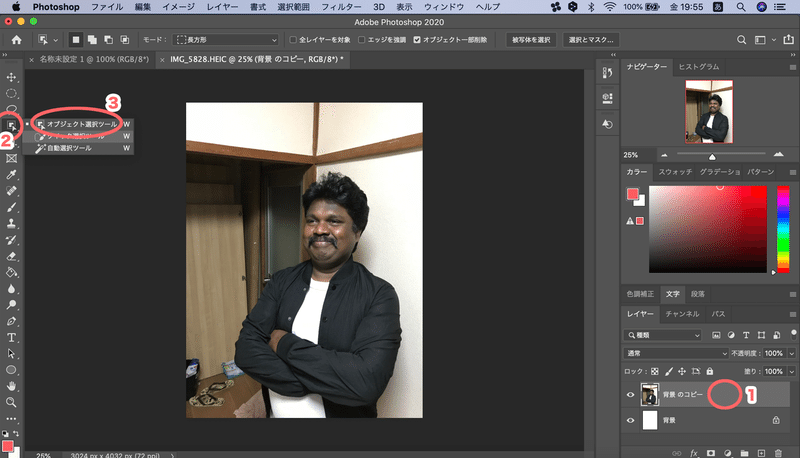Open the layer 種類 filter dropdown
The width and height of the screenshot is (800, 458).
click(661, 335)
